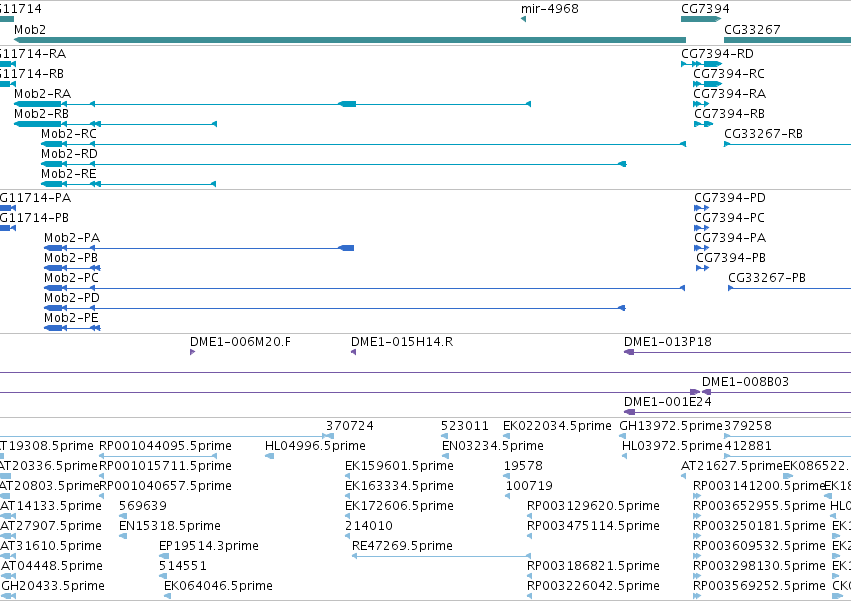Select EK163334.5prime EST
851x601 pixels.
[348, 496]
